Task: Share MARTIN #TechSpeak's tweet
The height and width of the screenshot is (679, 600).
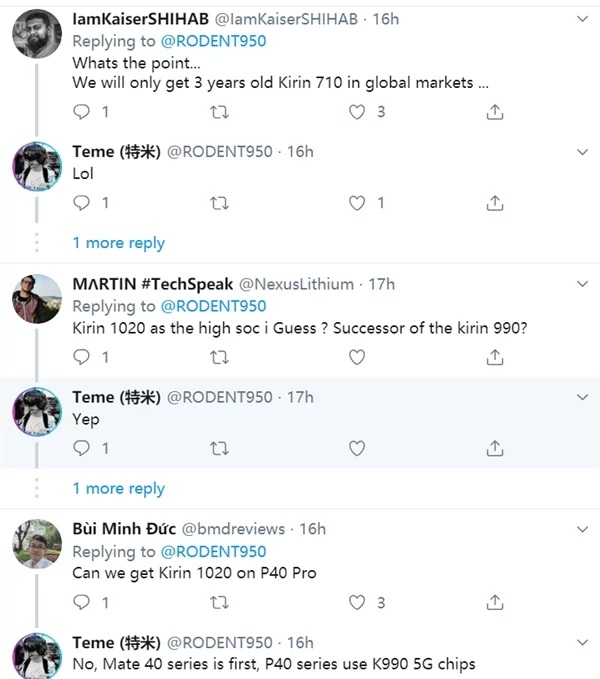Action: click(x=495, y=357)
